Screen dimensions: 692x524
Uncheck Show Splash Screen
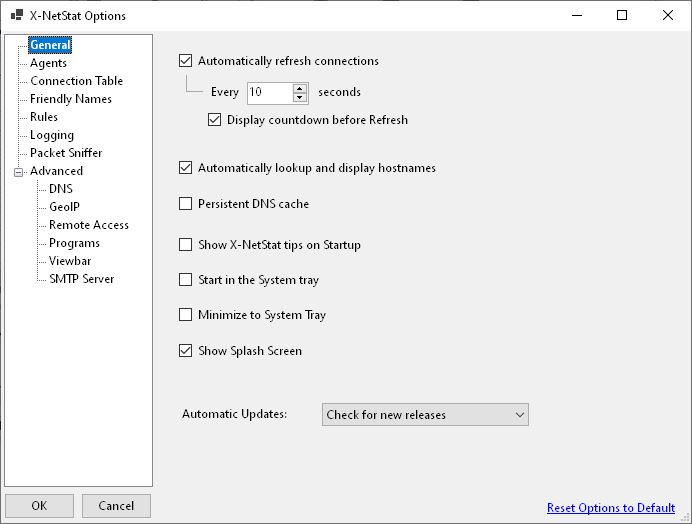pos(185,351)
